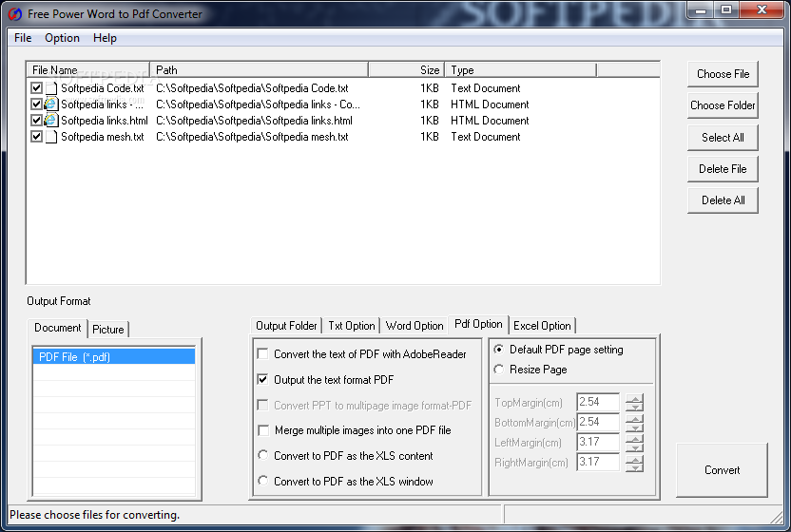Select PDF File (*.pdf) in the format list
This screenshot has height=532, width=791.
coord(114,356)
